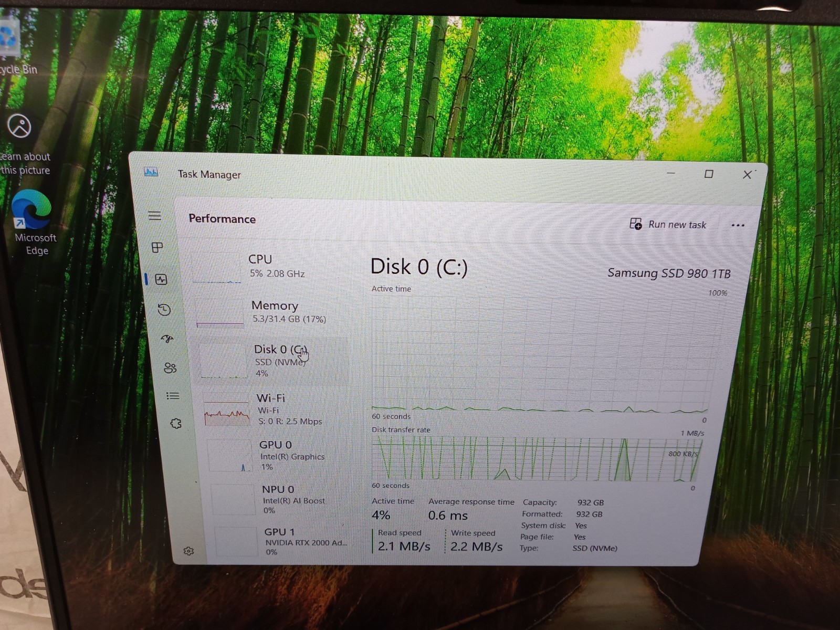Open Microsoft Edge desktop shortcut
The height and width of the screenshot is (630, 840).
point(34,222)
